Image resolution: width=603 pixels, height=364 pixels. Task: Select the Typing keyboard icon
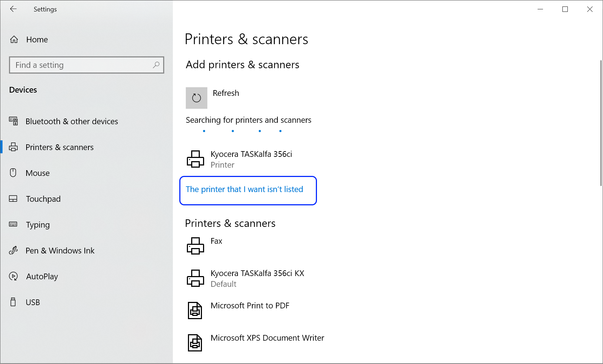(x=13, y=224)
